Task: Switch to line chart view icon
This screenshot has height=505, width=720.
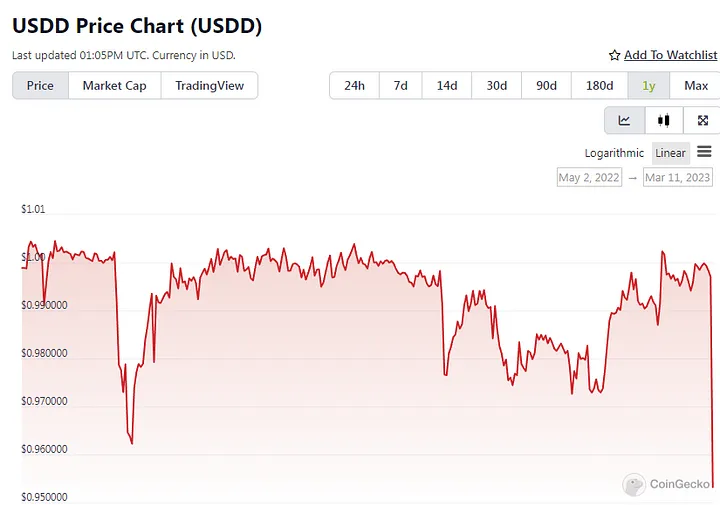Action: (624, 121)
